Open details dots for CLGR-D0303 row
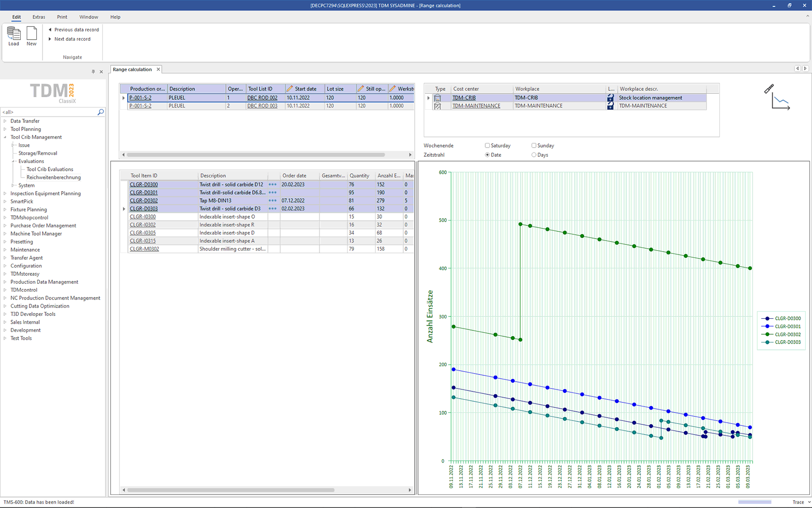 click(273, 209)
